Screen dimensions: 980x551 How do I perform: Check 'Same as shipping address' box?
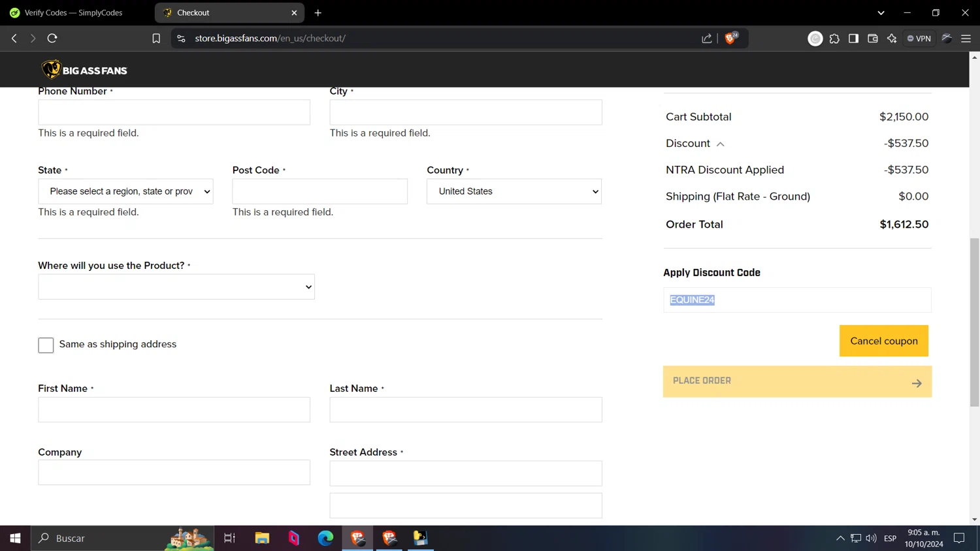(x=46, y=345)
